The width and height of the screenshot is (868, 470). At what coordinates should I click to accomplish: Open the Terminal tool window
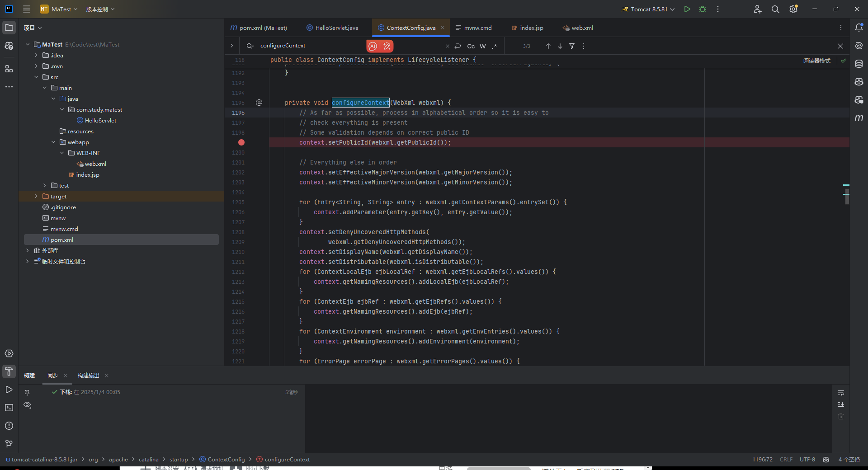point(9,408)
